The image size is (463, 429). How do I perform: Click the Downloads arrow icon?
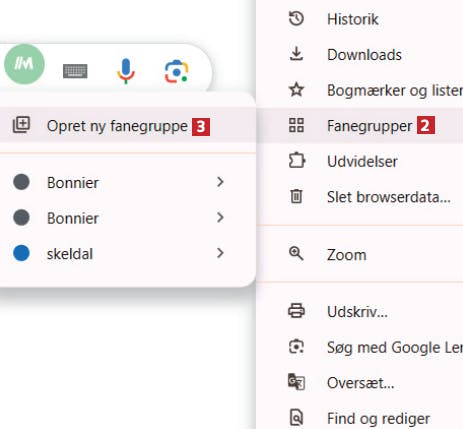296,54
